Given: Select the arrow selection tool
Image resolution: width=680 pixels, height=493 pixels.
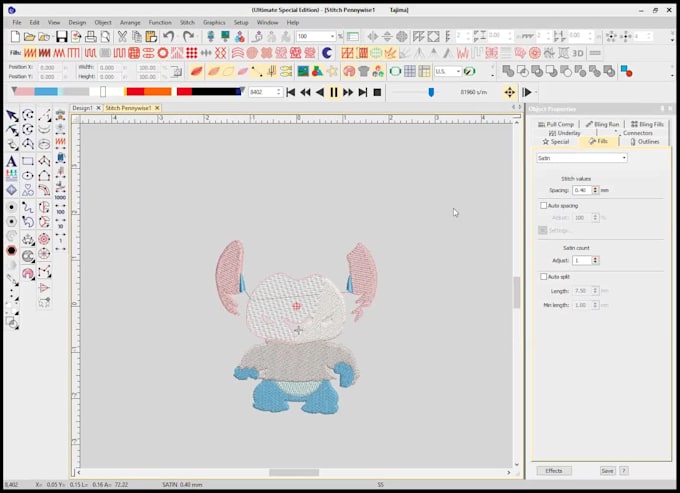Looking at the screenshot, I should tap(12, 115).
